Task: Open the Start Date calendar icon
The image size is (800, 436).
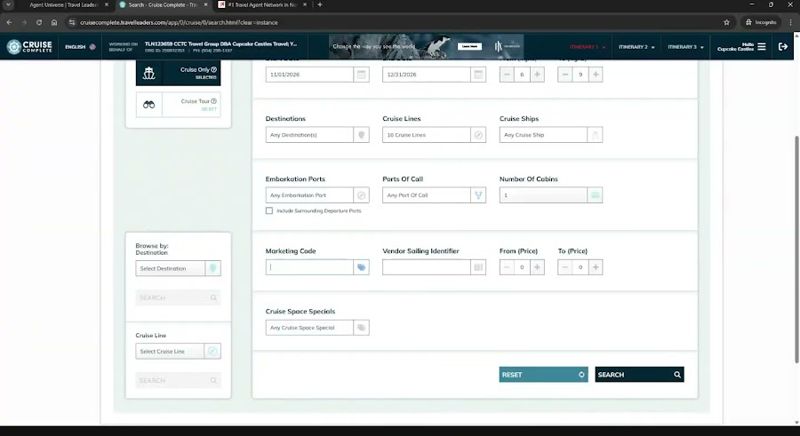Action: click(361, 74)
